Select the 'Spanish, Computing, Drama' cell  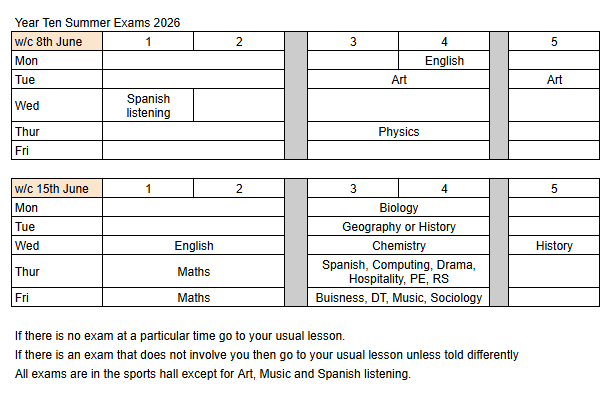(399, 271)
